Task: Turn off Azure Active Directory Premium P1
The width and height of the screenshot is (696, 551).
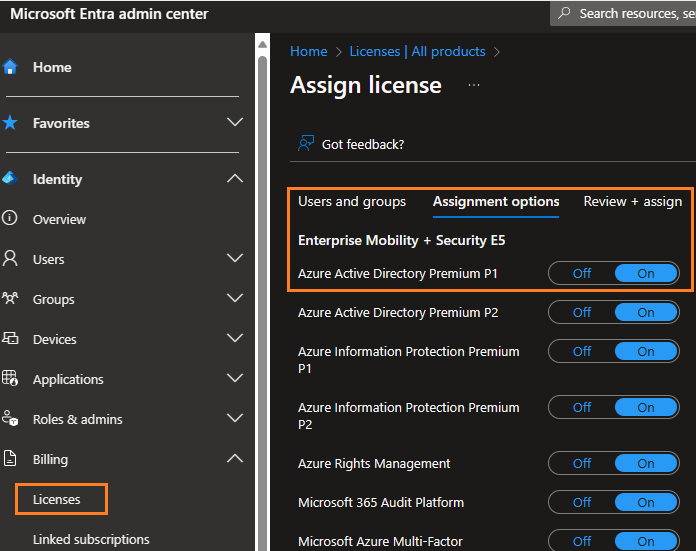Action: coord(581,274)
